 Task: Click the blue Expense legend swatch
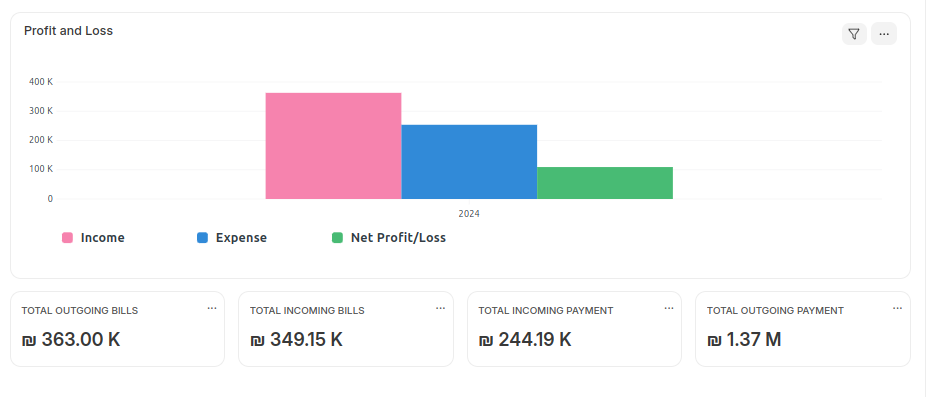tap(203, 238)
